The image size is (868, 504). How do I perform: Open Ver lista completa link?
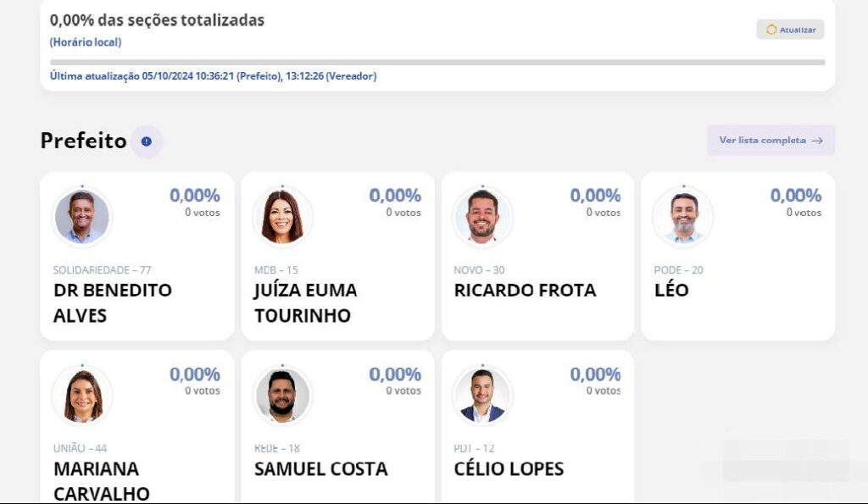click(x=761, y=141)
